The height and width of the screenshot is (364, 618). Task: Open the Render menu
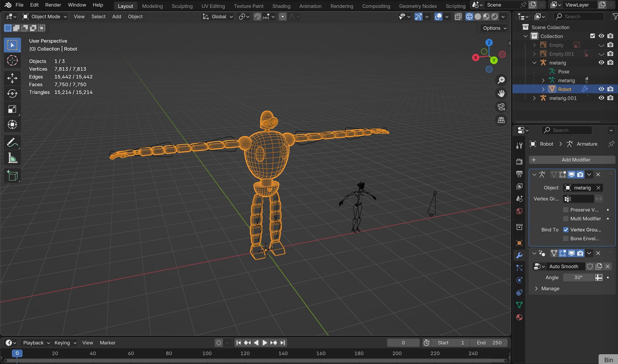click(53, 5)
